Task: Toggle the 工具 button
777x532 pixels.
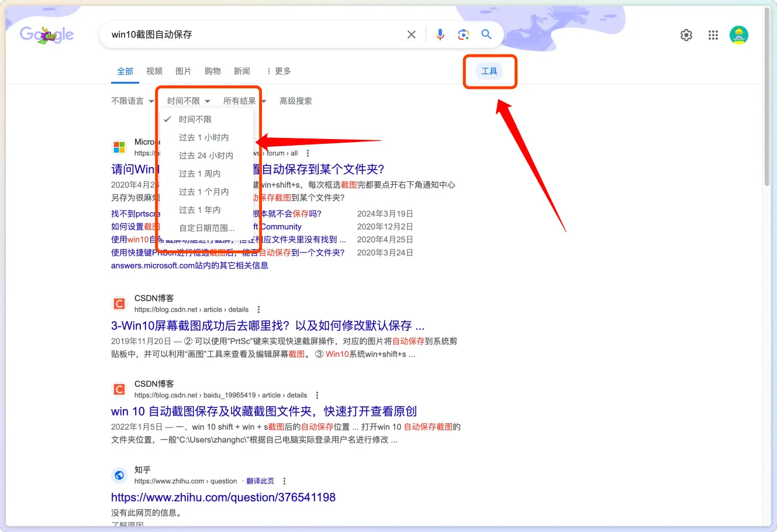Action: tap(489, 71)
